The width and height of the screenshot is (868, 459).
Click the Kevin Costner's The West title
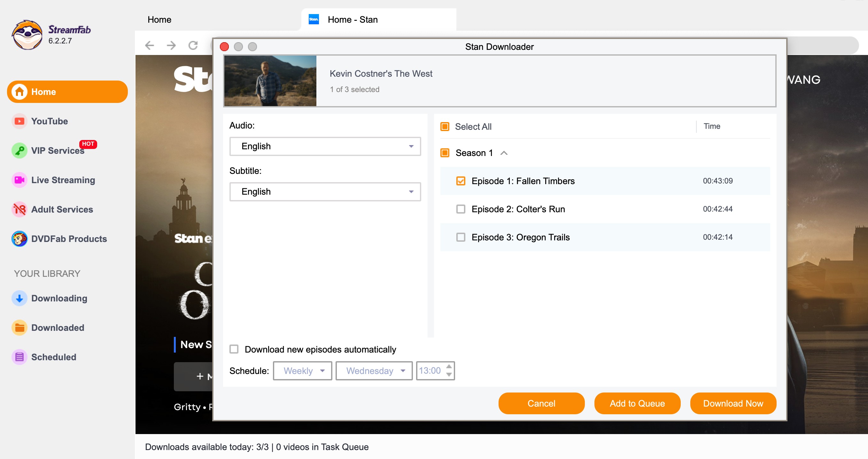(x=381, y=74)
